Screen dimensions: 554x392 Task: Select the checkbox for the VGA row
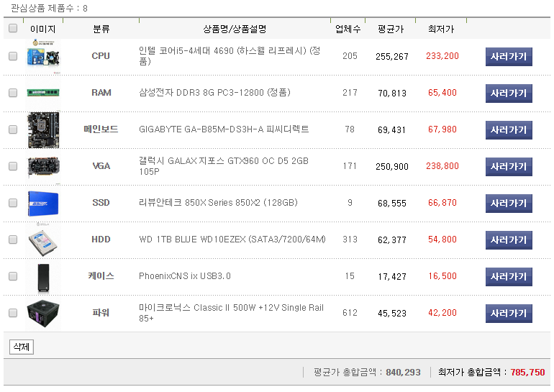click(x=12, y=166)
